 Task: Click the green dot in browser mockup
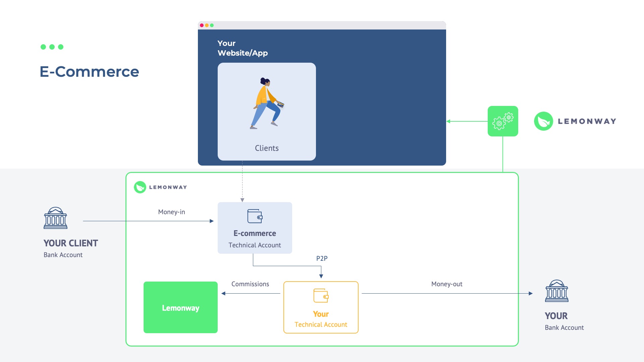point(212,25)
